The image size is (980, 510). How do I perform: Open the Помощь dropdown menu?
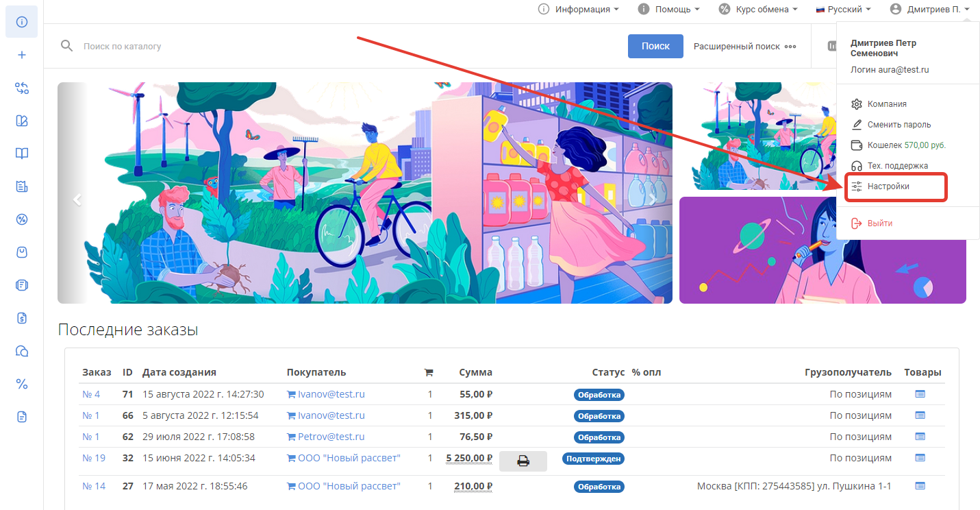coord(668,10)
